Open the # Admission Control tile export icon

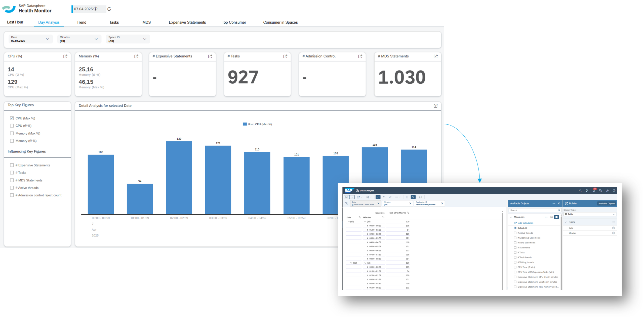[x=360, y=56]
